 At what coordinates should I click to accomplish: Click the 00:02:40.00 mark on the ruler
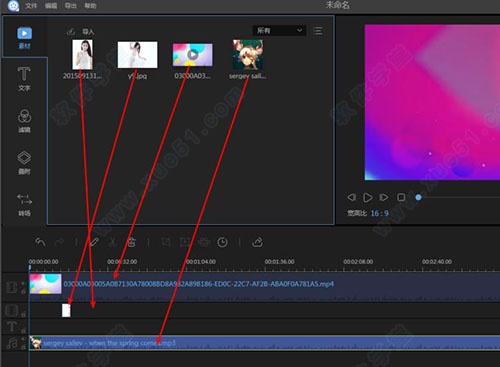tap(437, 262)
